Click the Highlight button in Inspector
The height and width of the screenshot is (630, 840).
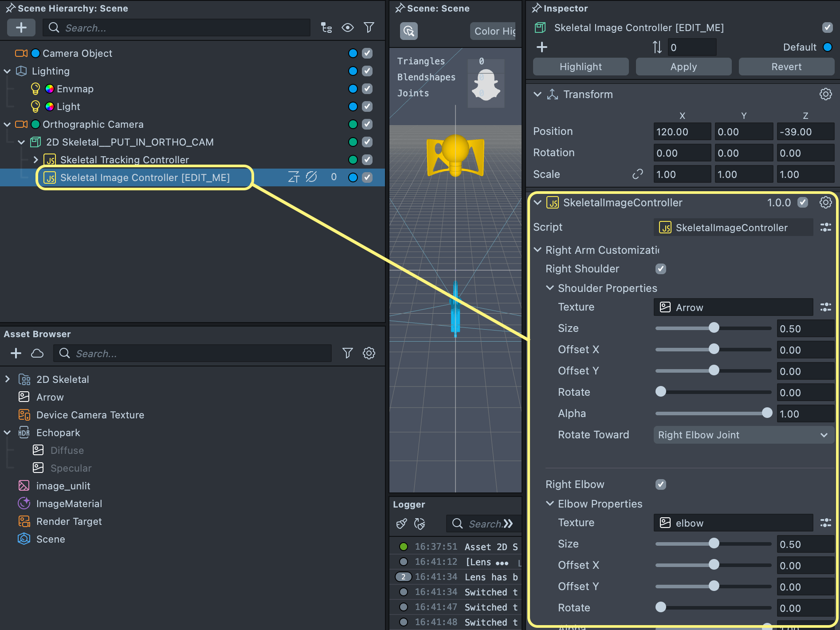[581, 67]
